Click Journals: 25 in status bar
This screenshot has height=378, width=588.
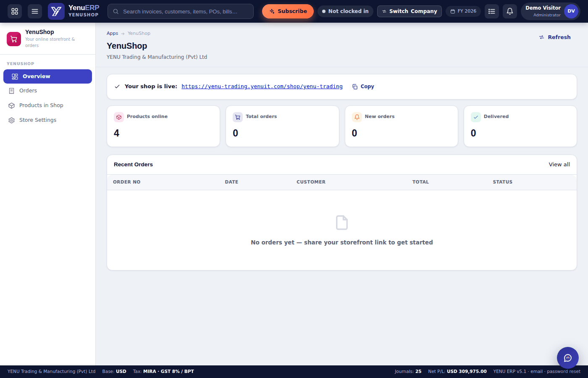tap(408, 371)
